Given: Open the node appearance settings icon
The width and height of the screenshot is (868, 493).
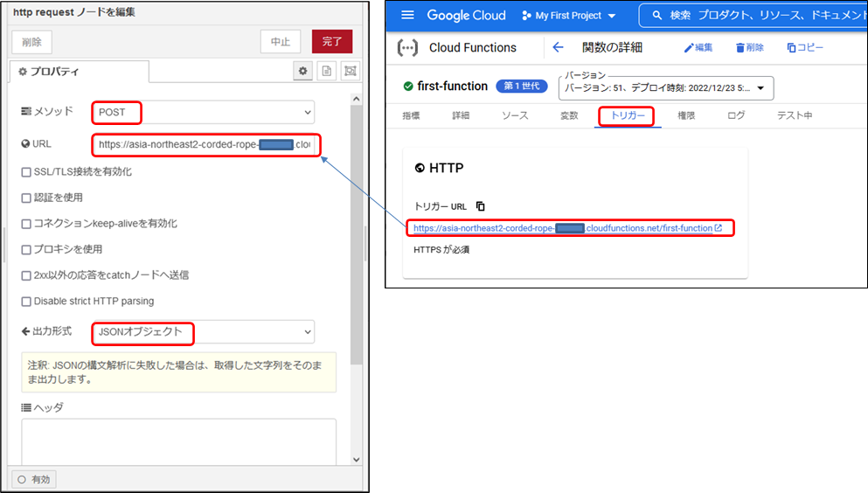Looking at the screenshot, I should tap(351, 72).
